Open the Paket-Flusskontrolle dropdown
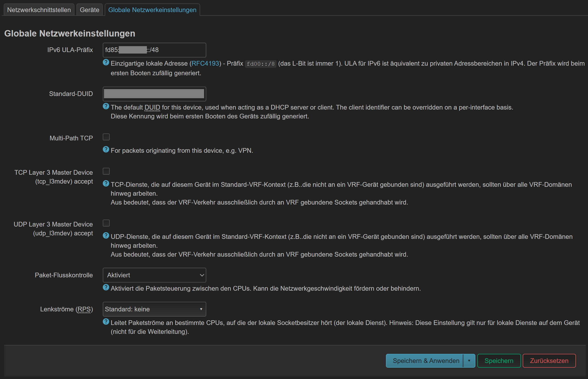The image size is (588, 379). click(154, 275)
